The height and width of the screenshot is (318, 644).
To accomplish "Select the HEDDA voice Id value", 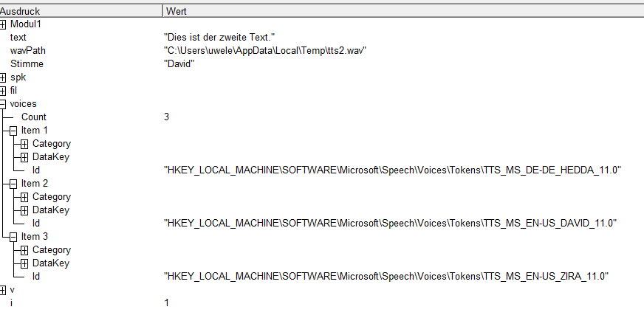I will (x=392, y=170).
